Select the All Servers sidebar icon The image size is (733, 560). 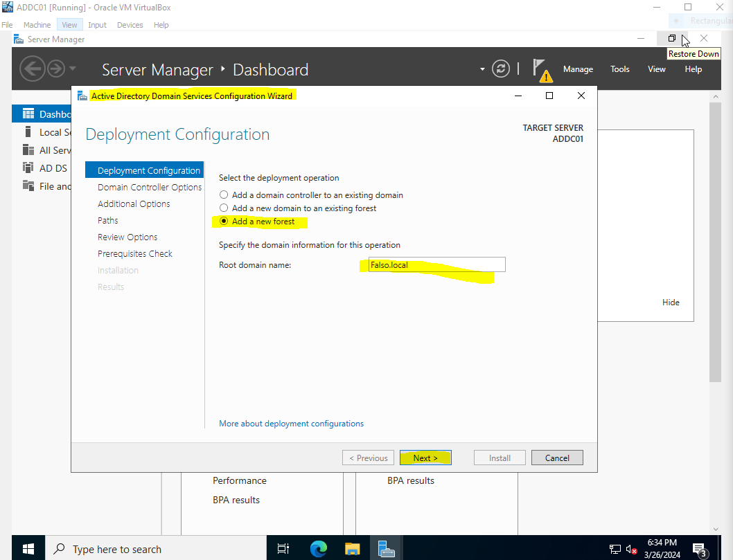(28, 150)
